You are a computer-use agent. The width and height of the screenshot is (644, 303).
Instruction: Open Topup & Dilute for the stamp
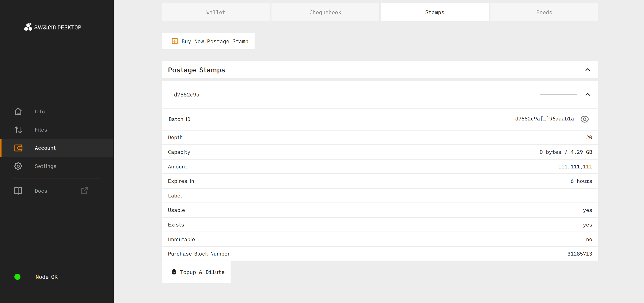click(196, 272)
